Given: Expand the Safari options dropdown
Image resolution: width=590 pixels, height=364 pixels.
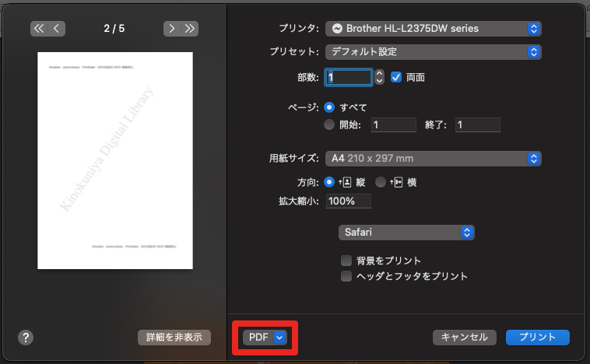Looking at the screenshot, I should [x=406, y=233].
